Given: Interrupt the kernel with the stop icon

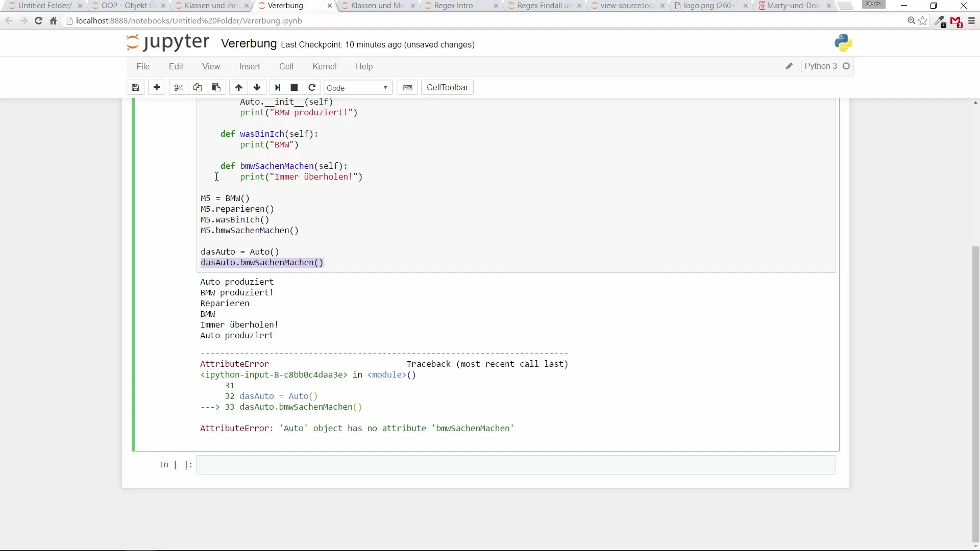Looking at the screenshot, I should tap(294, 88).
